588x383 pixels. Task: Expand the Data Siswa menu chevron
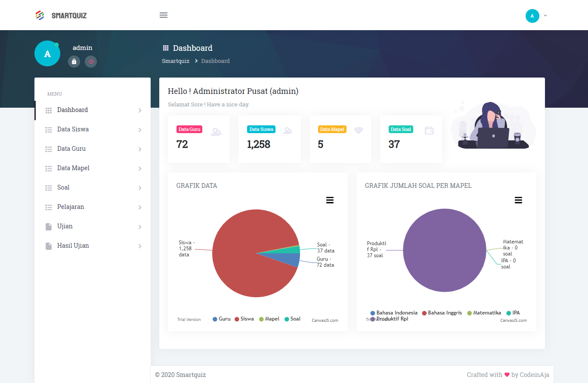(140, 130)
